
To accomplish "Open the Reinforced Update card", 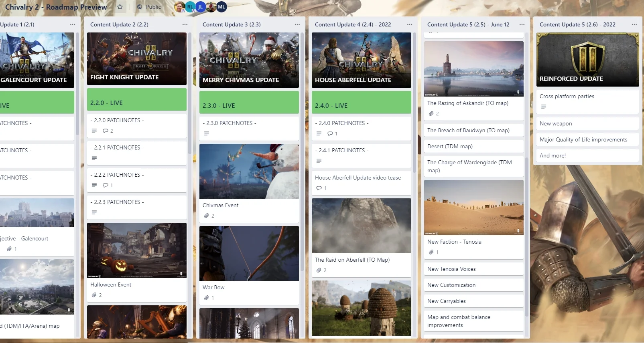I will pos(588,59).
